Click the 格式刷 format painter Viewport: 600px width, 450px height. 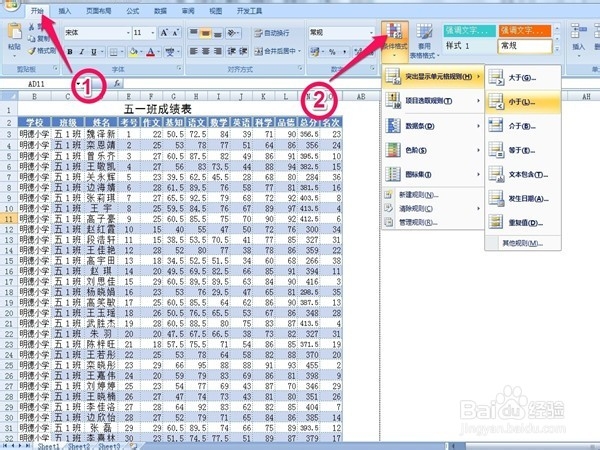coord(42,51)
